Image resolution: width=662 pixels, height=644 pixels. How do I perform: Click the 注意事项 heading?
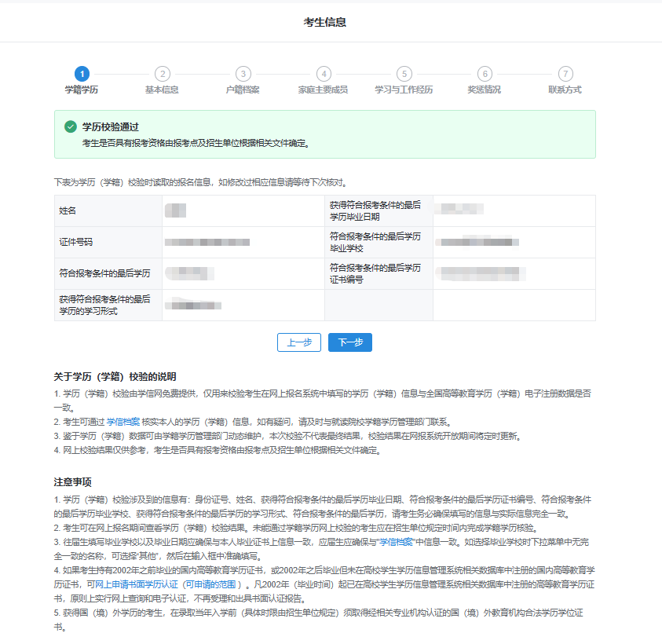[72, 482]
